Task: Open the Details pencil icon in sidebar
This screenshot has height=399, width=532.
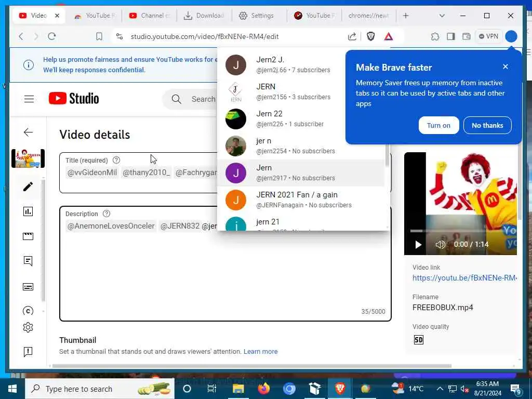Action: (x=28, y=187)
